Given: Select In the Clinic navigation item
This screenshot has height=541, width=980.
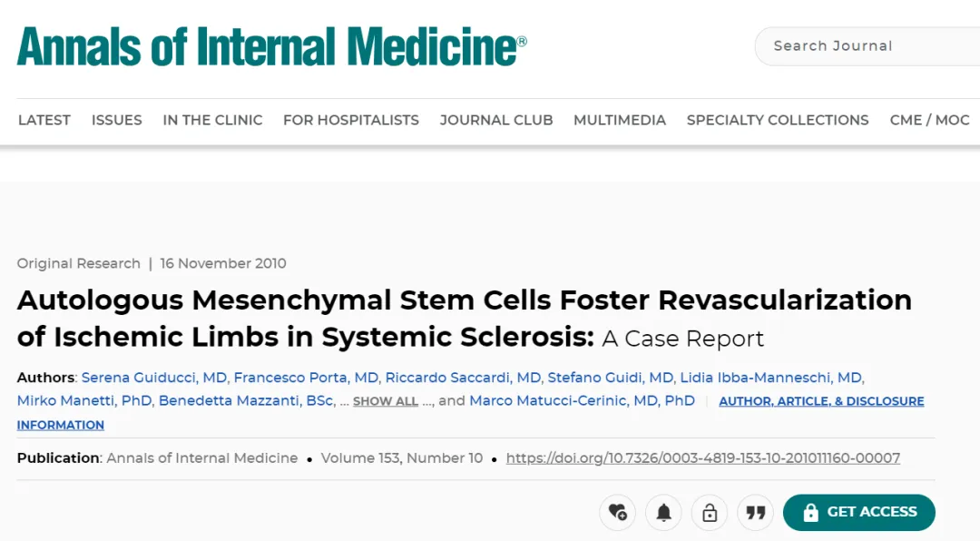Looking at the screenshot, I should click(x=212, y=120).
